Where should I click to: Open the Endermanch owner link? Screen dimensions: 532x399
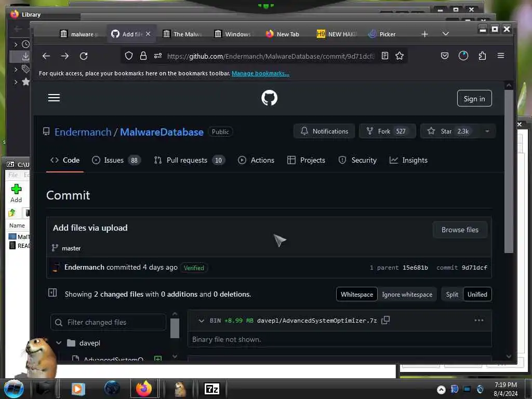[83, 132]
